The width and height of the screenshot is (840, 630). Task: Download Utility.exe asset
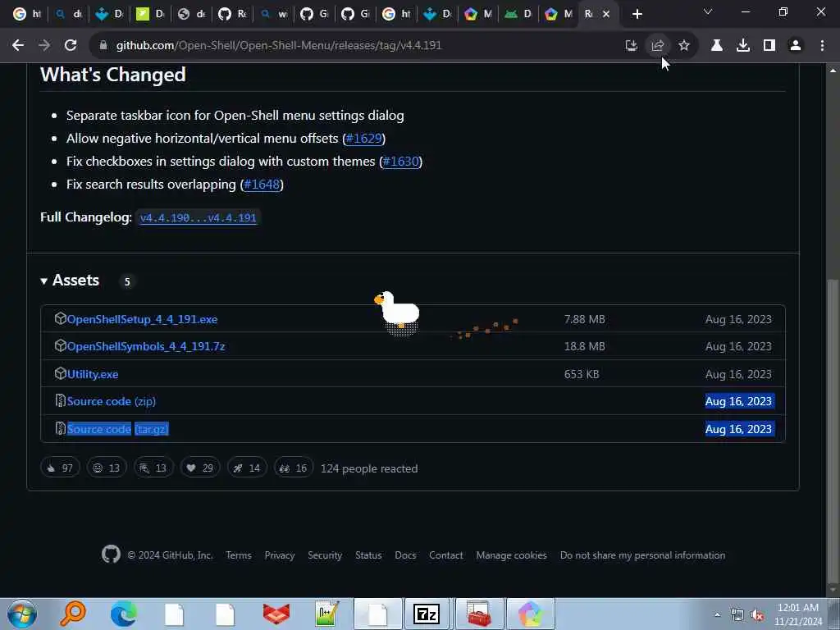click(93, 374)
